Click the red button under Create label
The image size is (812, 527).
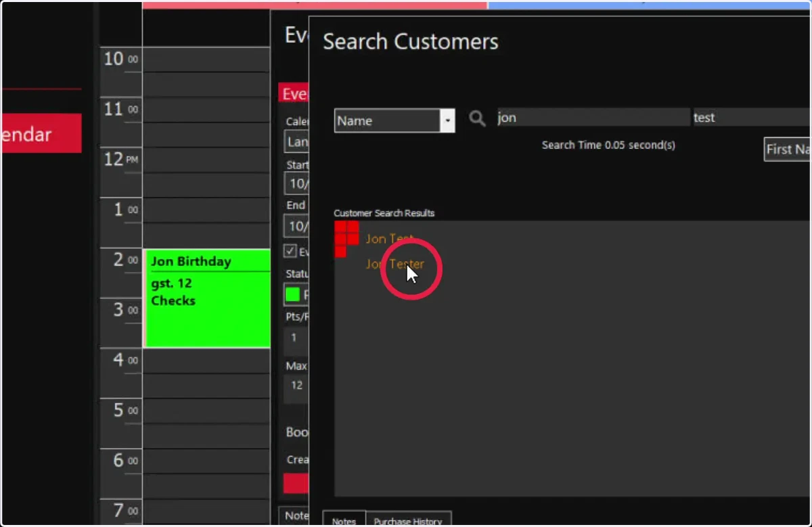pyautogui.click(x=296, y=483)
